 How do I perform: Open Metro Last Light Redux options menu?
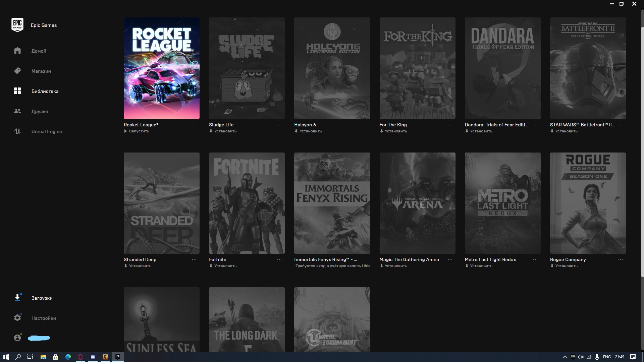[x=535, y=260]
